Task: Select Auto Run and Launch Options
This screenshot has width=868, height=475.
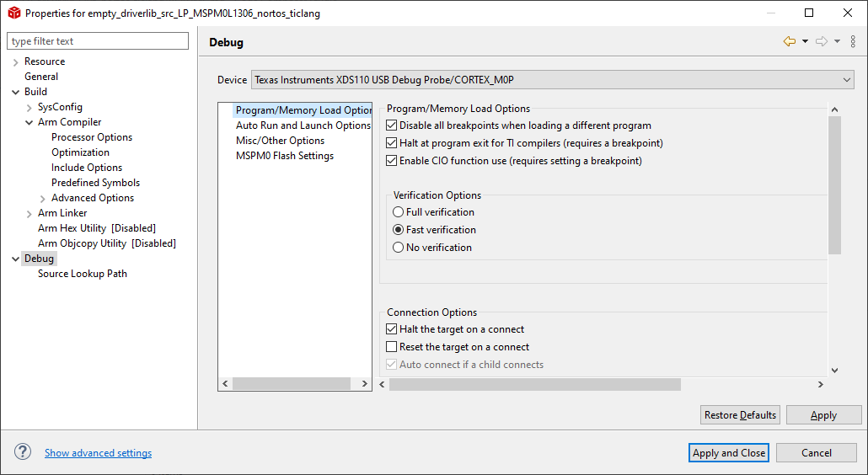Action: (303, 125)
